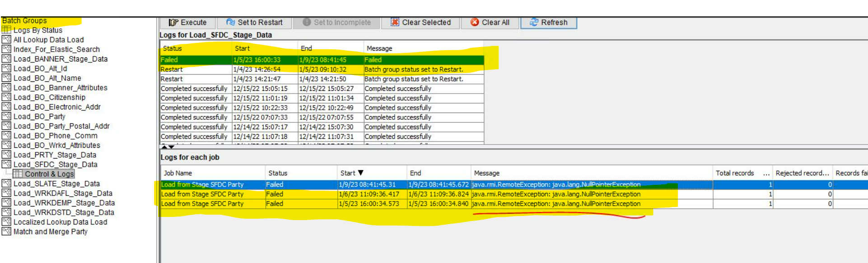868x263 pixels.
Task: Collapse the split pane divider arrows
Action: coord(168,147)
